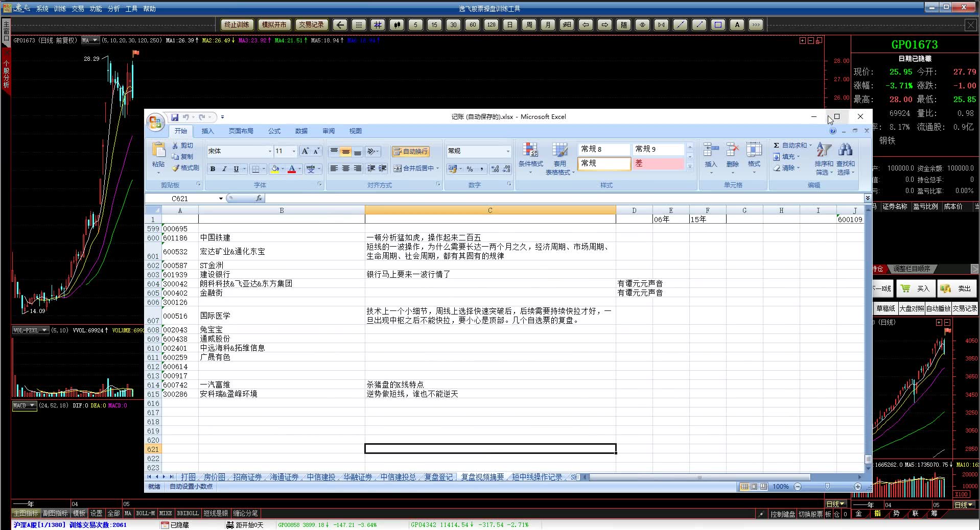
Task: Select cell containing 中国铁建
Action: click(x=282, y=238)
